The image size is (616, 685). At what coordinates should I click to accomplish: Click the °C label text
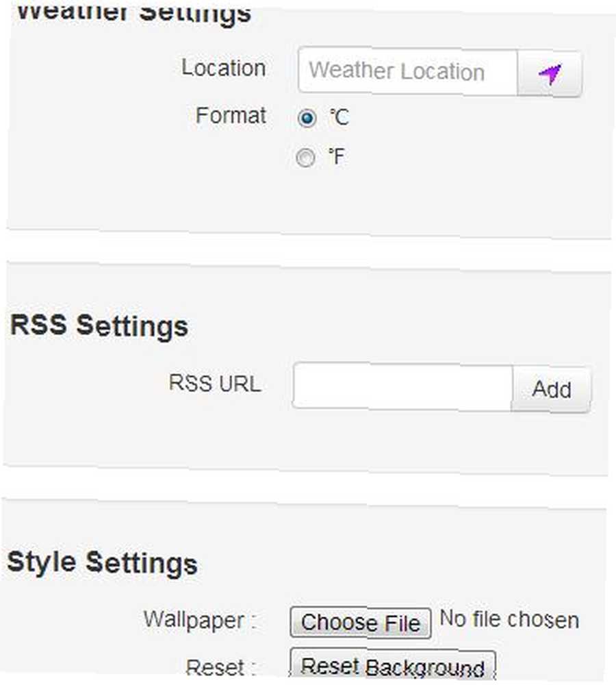coord(339,118)
